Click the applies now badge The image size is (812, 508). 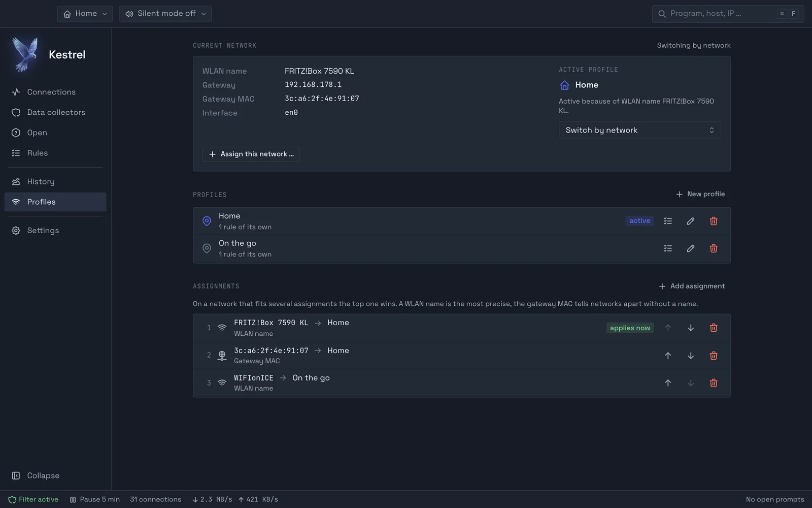[x=630, y=328]
